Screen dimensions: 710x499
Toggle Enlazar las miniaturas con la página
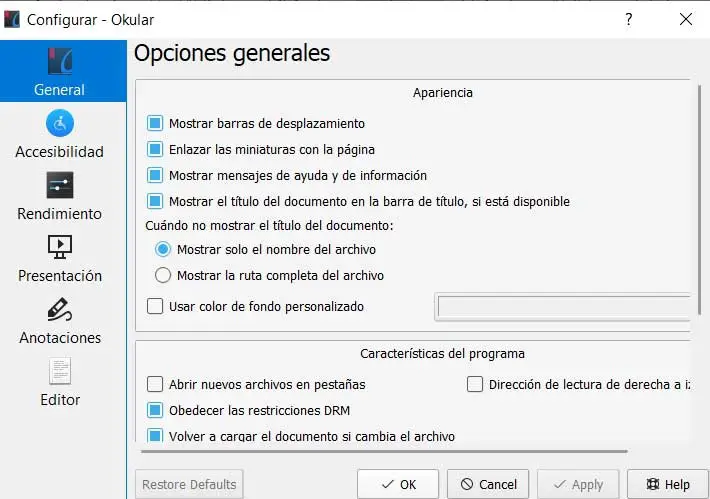pos(155,149)
